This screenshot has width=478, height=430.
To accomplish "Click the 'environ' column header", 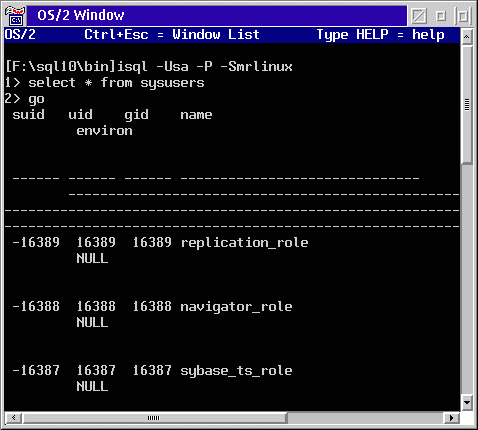I will pos(104,131).
